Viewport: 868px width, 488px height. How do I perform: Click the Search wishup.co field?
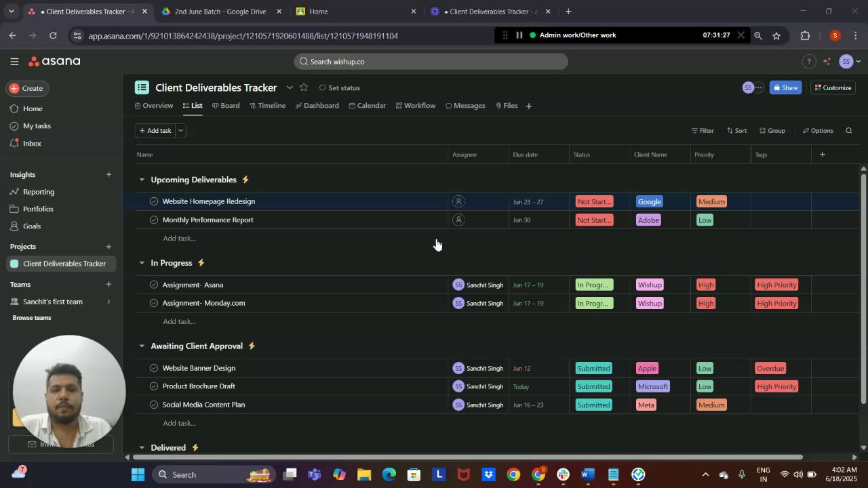431,62
